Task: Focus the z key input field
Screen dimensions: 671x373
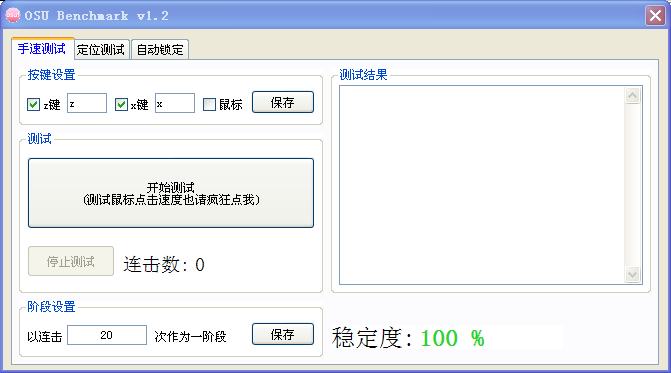Action: [87, 103]
